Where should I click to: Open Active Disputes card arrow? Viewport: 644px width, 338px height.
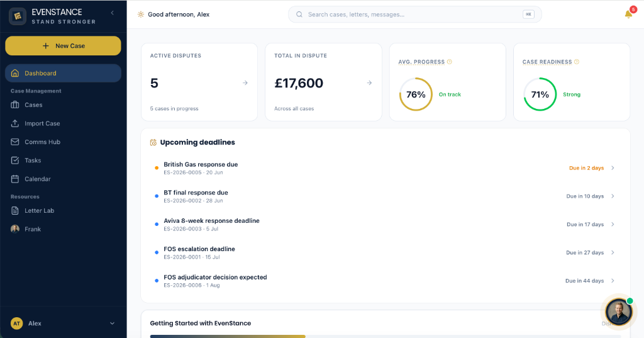[x=245, y=83]
